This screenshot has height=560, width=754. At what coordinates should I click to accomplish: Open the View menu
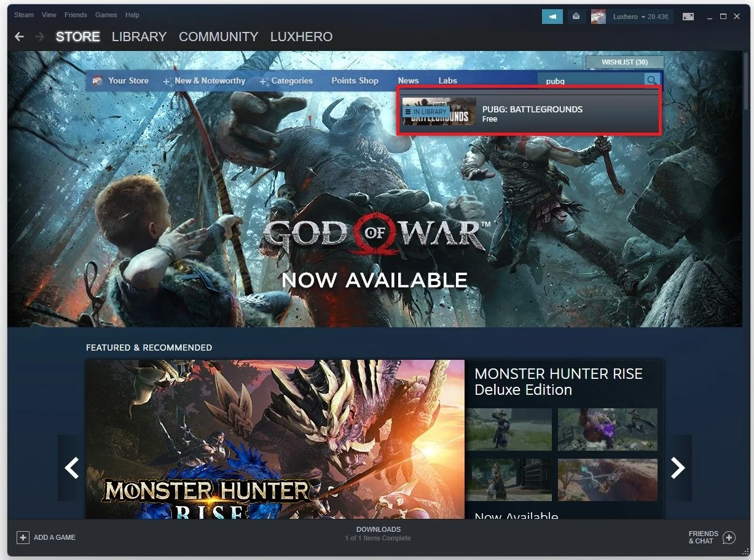(x=49, y=15)
